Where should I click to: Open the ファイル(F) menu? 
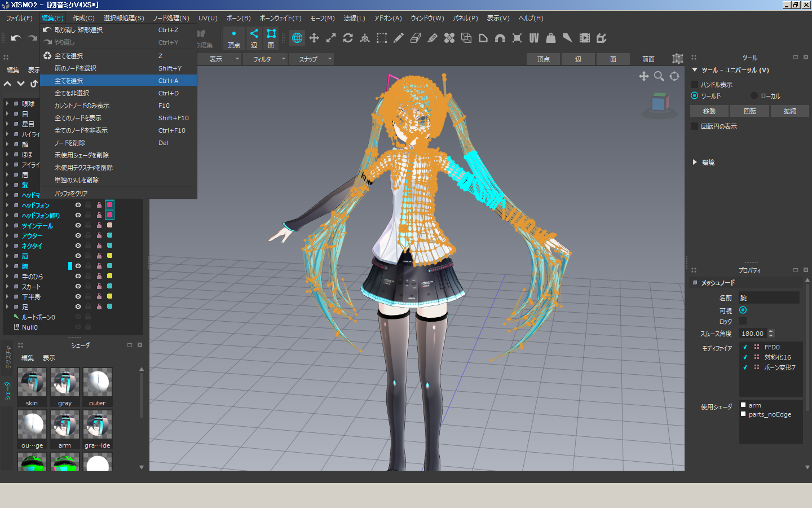point(19,18)
